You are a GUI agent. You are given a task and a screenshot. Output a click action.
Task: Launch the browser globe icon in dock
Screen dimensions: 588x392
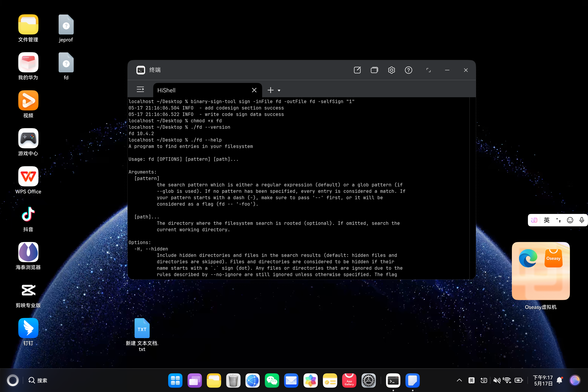(253, 381)
